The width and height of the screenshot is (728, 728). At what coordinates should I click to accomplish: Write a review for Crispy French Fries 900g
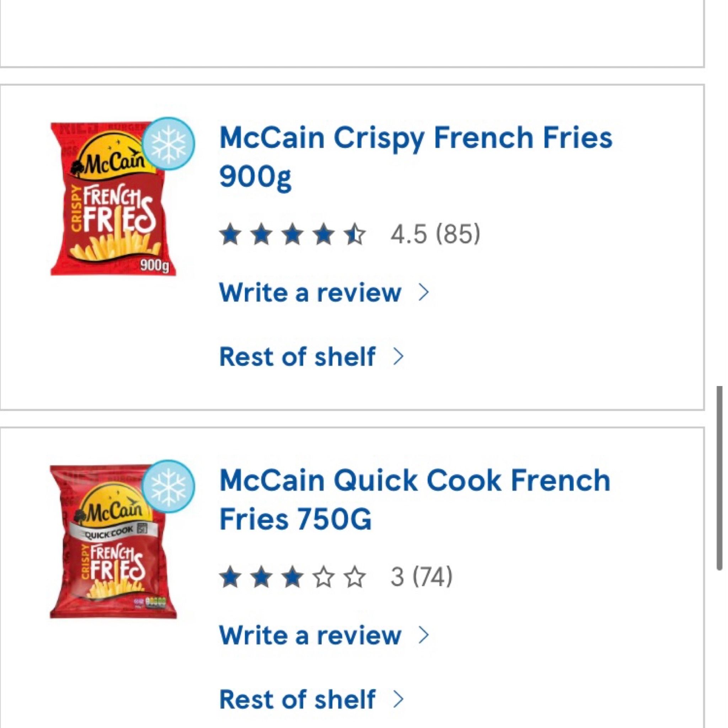click(310, 293)
